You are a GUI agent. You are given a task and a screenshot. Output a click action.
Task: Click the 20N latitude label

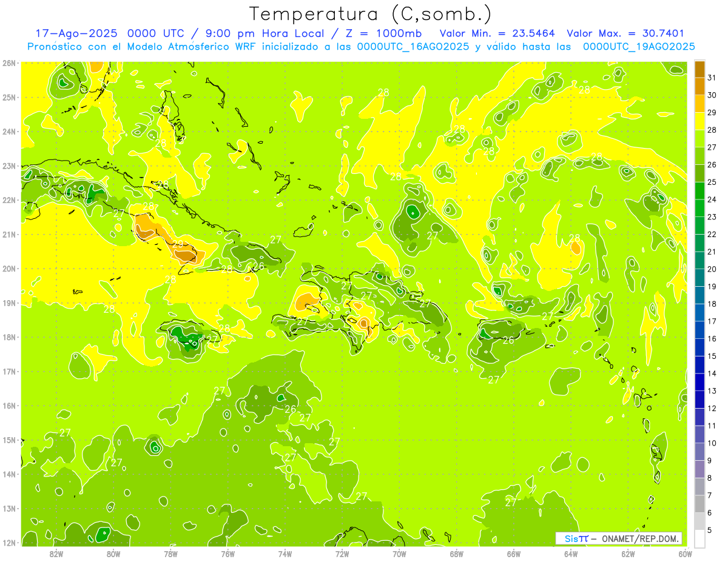pos(9,269)
